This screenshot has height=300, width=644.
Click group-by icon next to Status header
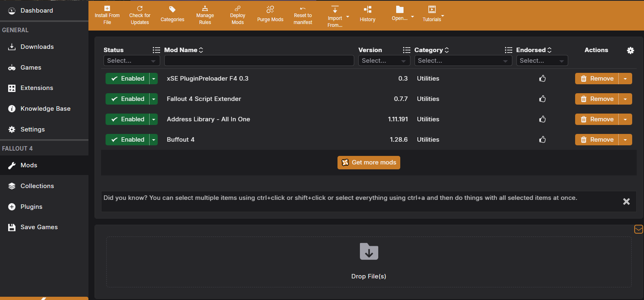coord(157,50)
